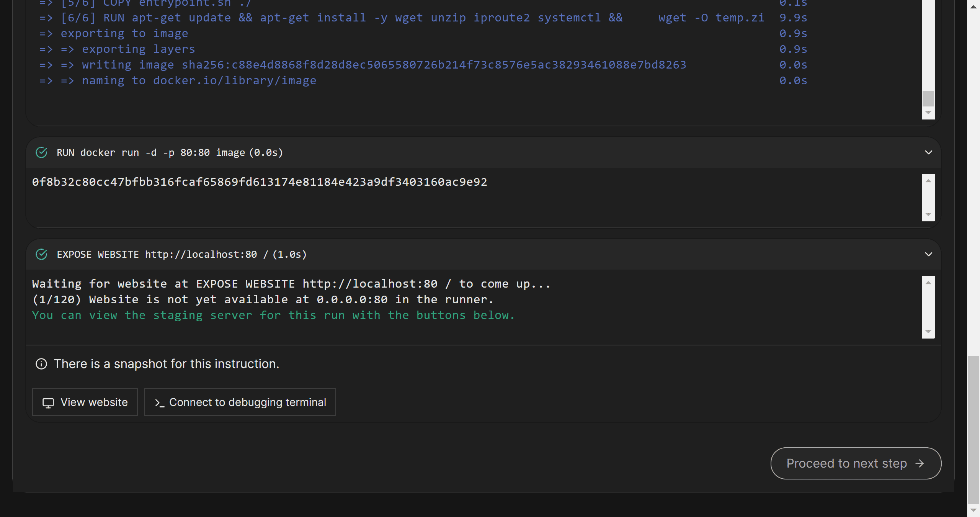Click the arrow icon in Proceed to next step
The height and width of the screenshot is (517, 980).
point(920,463)
